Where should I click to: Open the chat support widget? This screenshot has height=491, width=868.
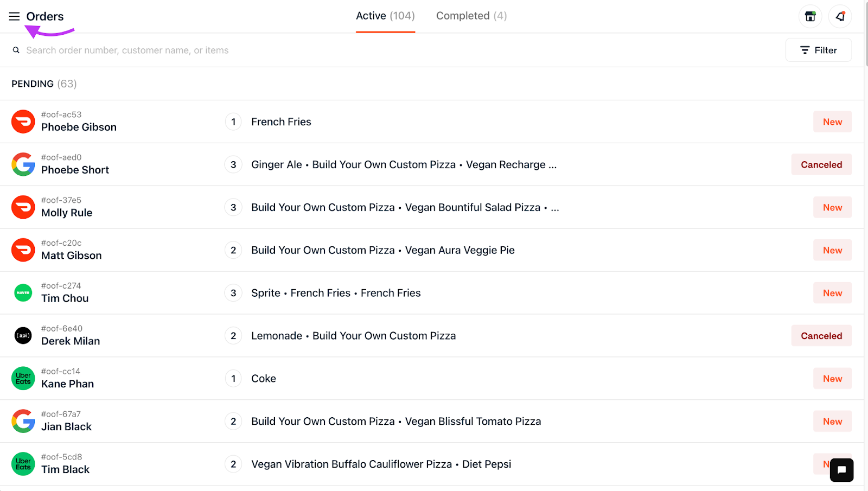point(841,470)
